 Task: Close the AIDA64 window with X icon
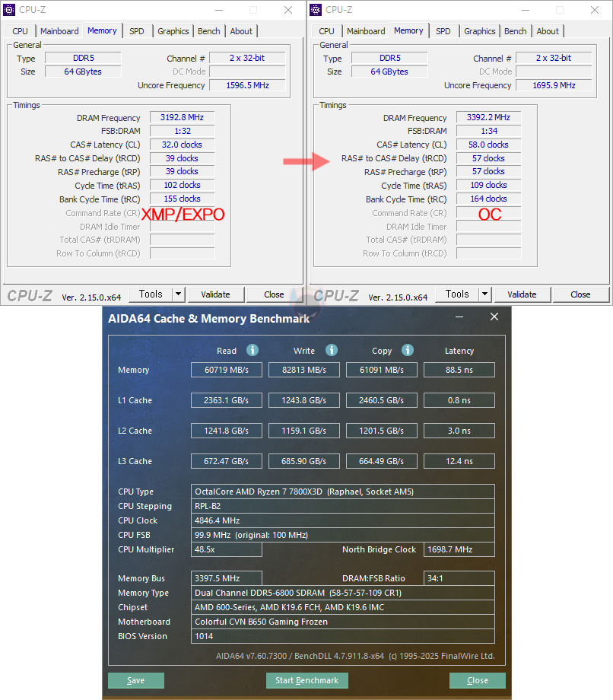pos(494,317)
